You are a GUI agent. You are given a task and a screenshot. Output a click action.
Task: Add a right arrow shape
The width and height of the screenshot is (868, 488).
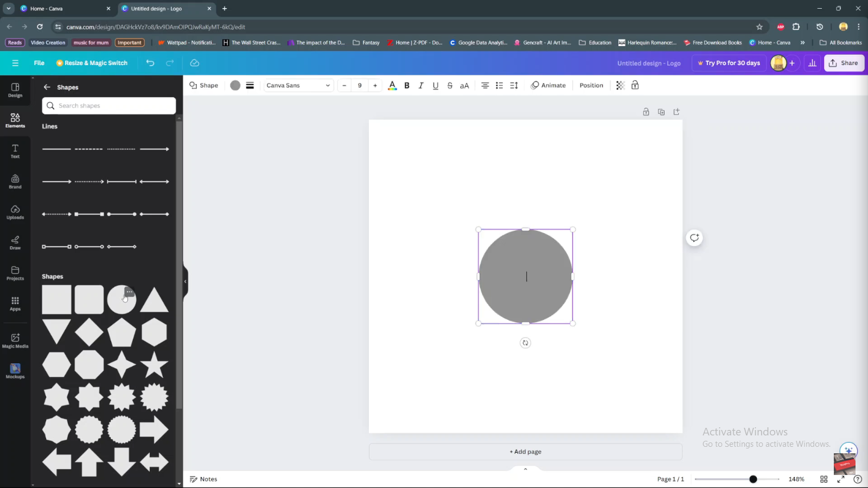154,429
